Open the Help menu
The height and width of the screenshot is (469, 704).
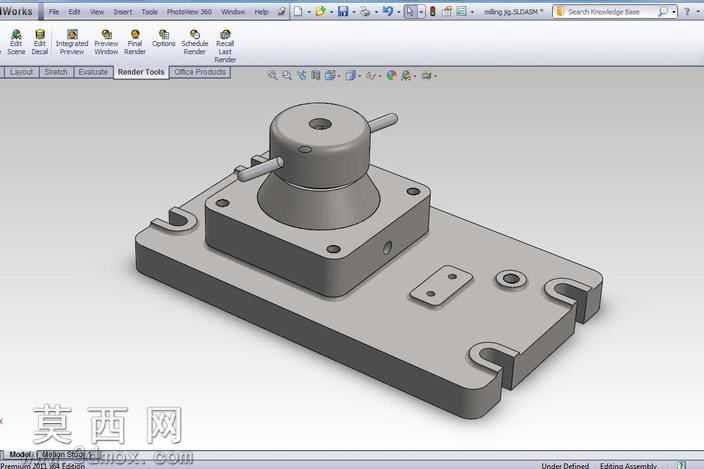261,12
